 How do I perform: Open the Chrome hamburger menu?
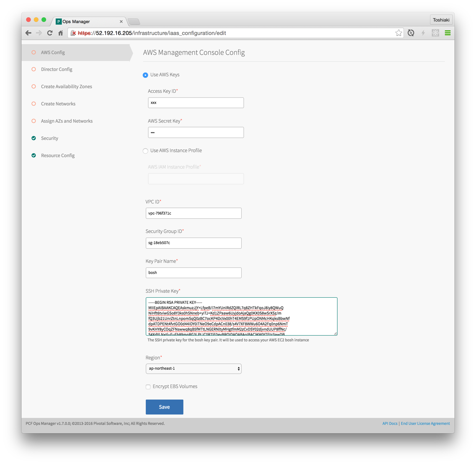[448, 33]
